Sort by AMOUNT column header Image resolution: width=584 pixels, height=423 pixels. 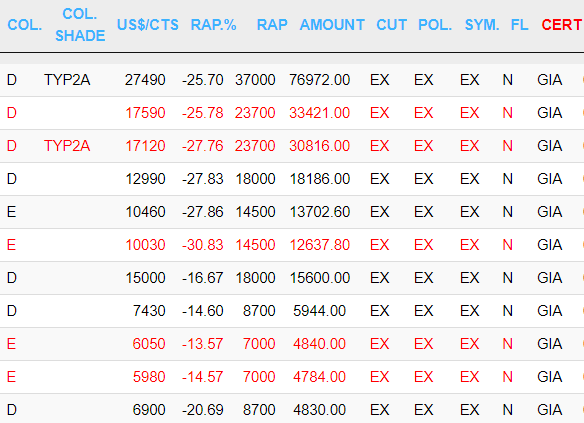(332, 25)
